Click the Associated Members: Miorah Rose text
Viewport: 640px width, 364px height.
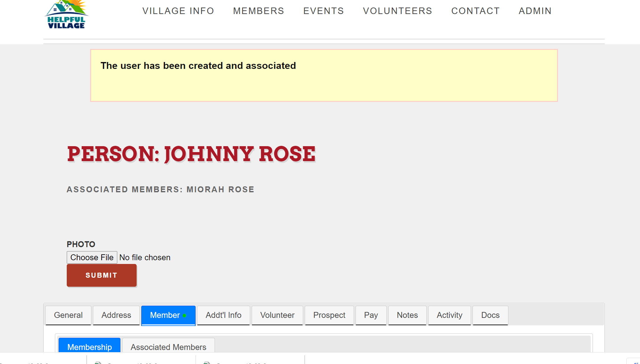coord(161,189)
